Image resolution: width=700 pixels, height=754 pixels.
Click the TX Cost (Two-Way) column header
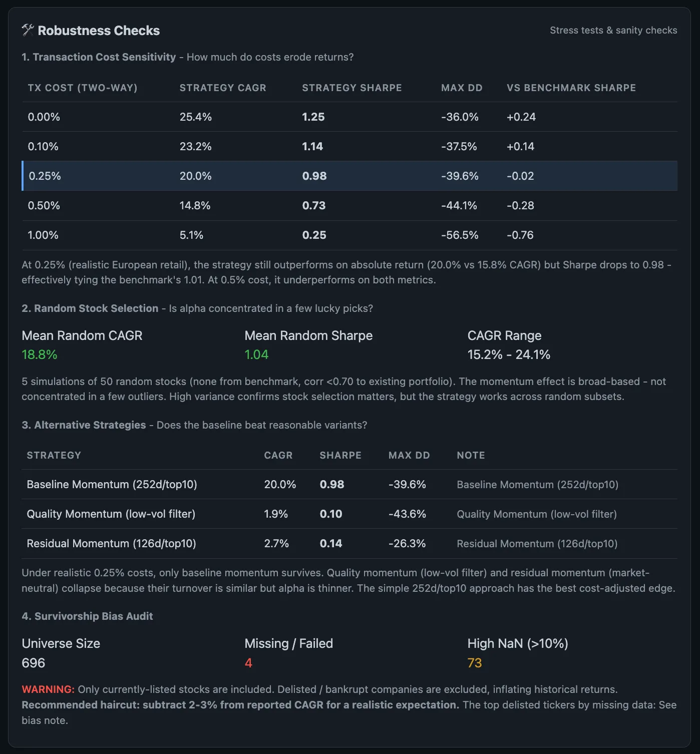pyautogui.click(x=83, y=88)
